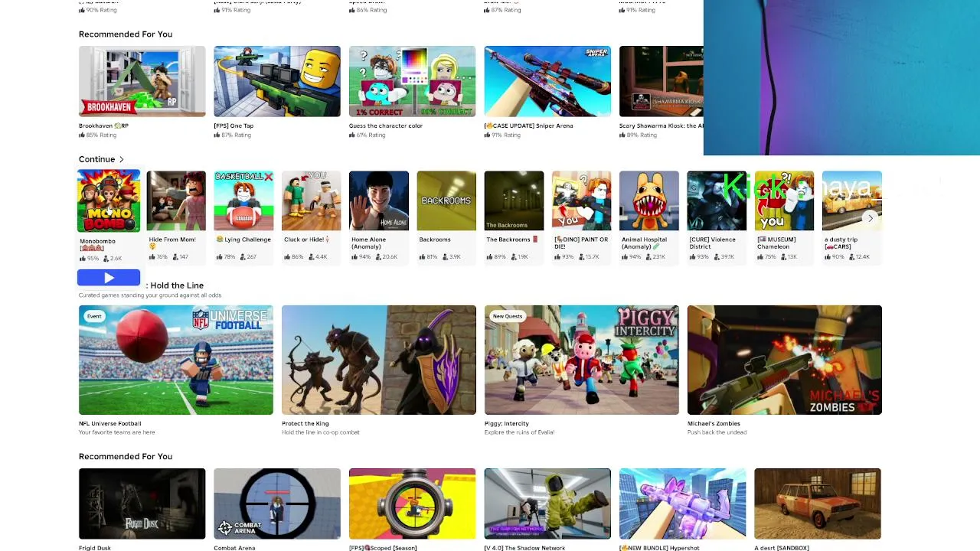Select the Violence District tile image
The image size is (980, 551).
717,201
